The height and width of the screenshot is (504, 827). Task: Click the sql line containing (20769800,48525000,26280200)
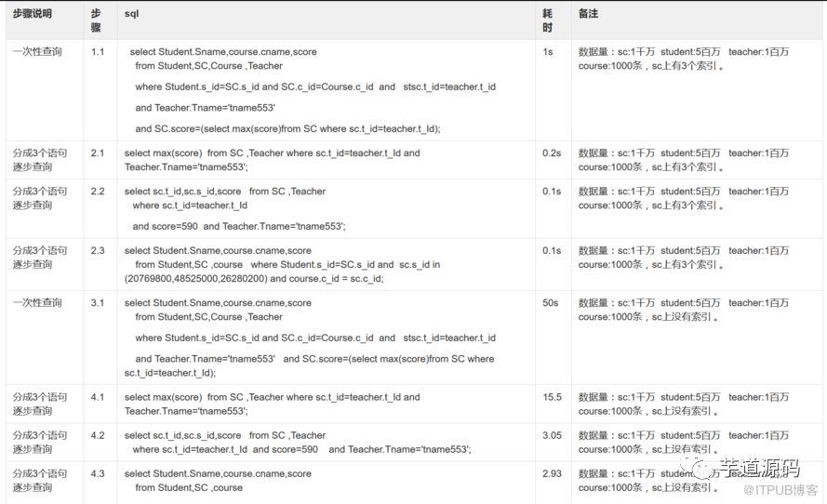[254, 278]
